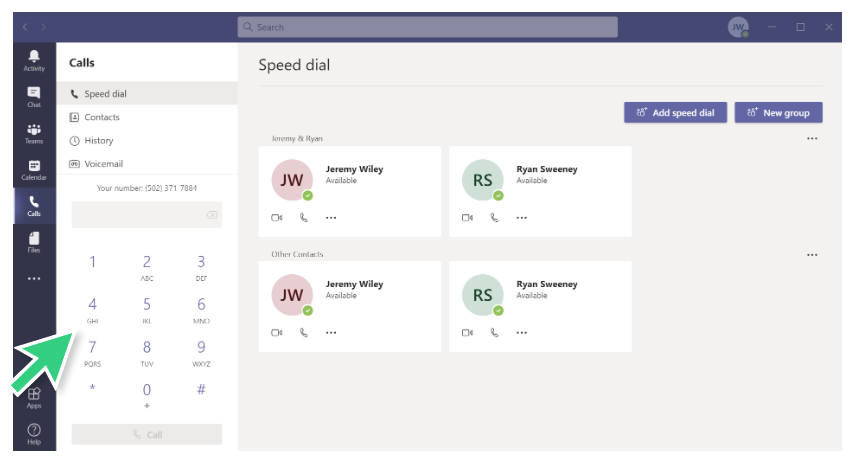Clear the last digit with the backspace icon
This screenshot has width=854, height=467.
pyautogui.click(x=212, y=215)
